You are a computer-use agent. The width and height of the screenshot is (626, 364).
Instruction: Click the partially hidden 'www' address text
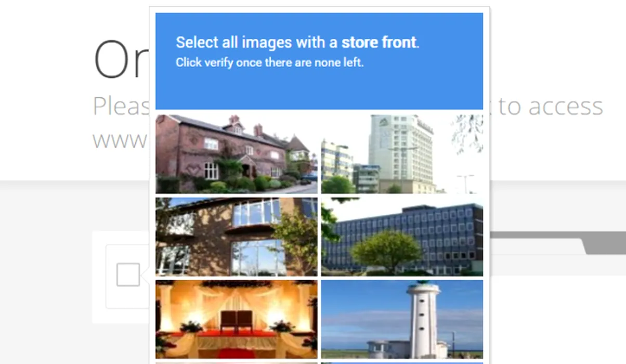(120, 140)
